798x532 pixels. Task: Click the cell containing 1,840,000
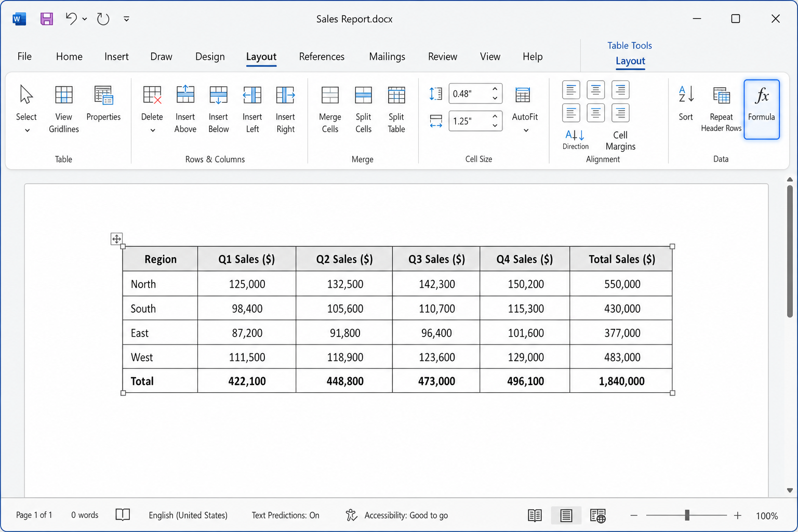621,381
